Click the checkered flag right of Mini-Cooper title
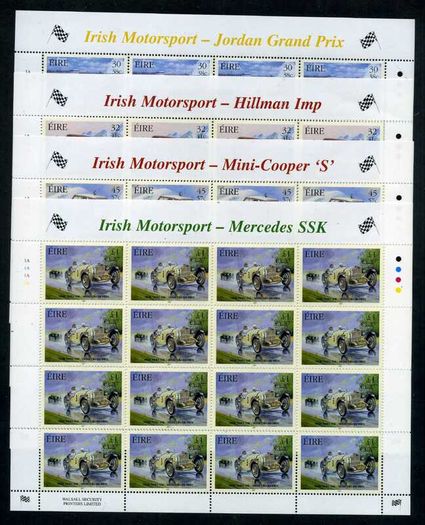 [369, 164]
